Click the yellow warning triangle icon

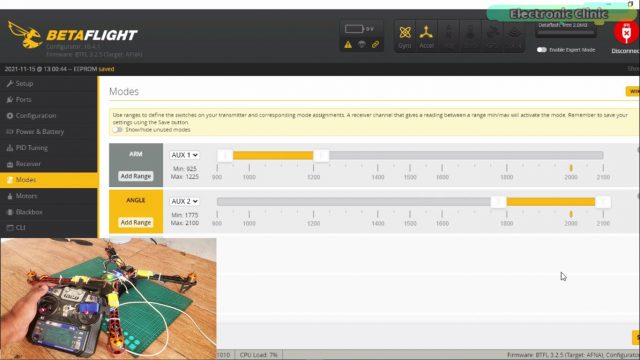348,44
